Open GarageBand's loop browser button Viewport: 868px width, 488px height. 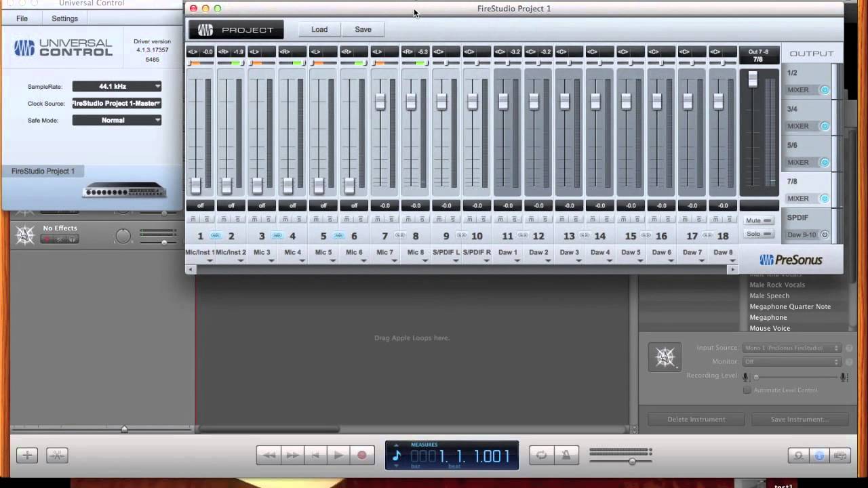[x=798, y=455]
